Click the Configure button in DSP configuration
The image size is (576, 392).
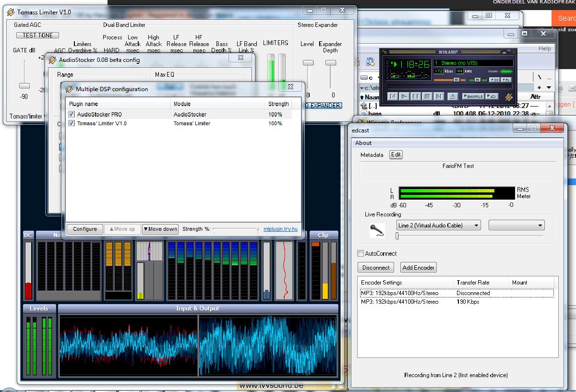84,229
